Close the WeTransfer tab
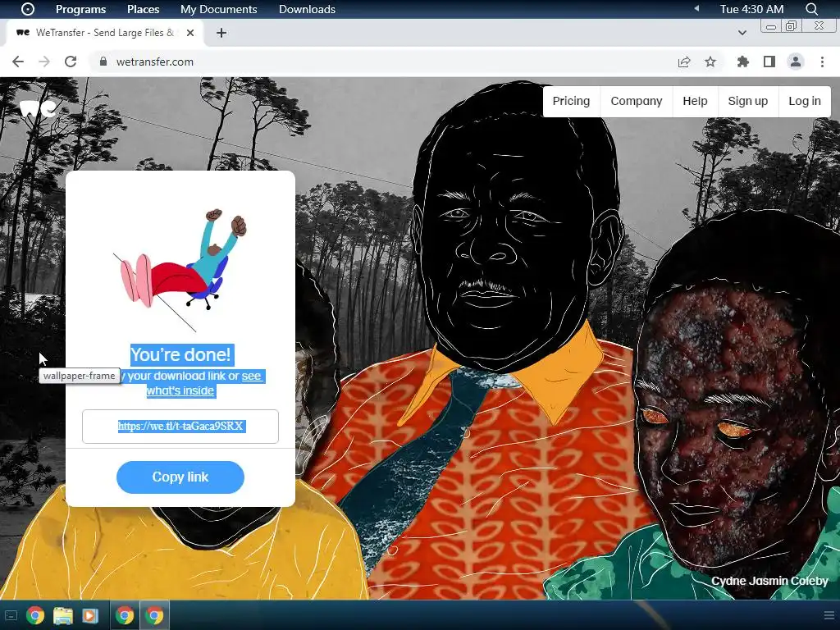Screen dimensions: 840x630 pos(190,33)
